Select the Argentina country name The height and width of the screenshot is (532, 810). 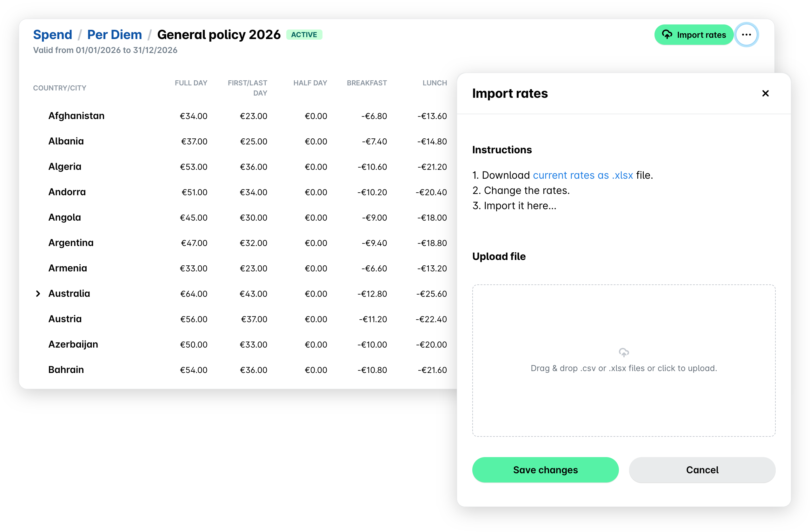pos(71,243)
